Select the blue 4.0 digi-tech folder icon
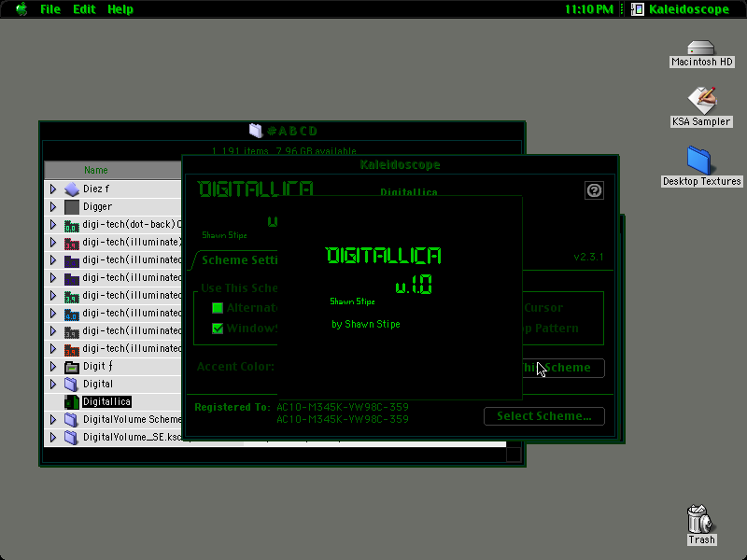The height and width of the screenshot is (560, 747). tap(72, 314)
